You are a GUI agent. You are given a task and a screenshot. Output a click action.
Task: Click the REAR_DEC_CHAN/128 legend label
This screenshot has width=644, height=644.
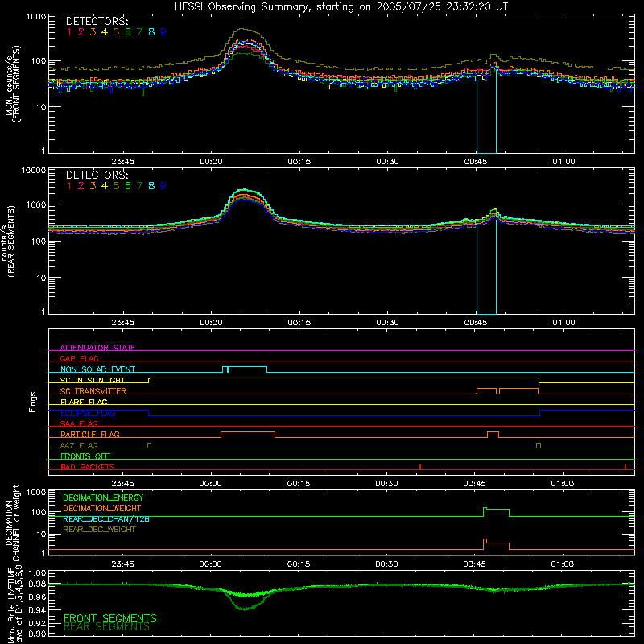click(x=106, y=518)
